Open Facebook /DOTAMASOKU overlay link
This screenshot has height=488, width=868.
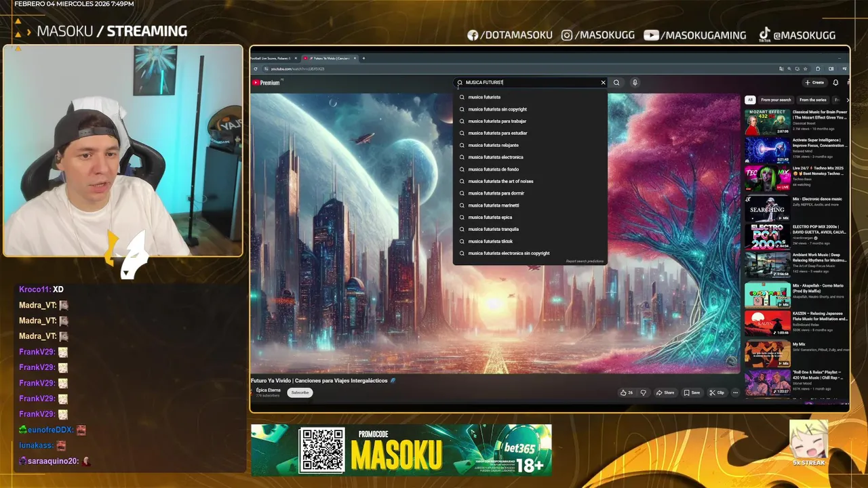[510, 35]
